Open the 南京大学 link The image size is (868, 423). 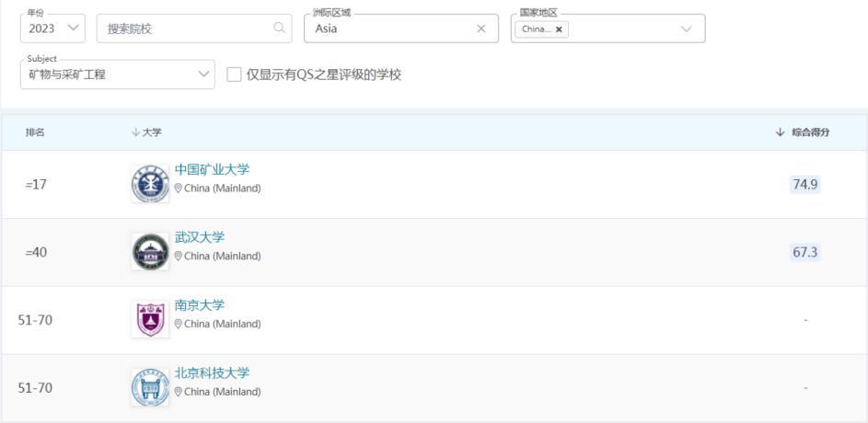tap(200, 305)
